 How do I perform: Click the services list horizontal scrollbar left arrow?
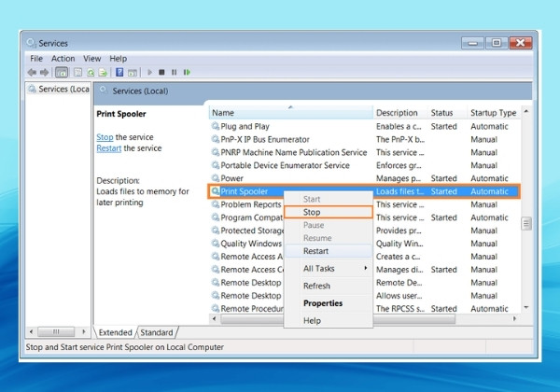[214, 318]
